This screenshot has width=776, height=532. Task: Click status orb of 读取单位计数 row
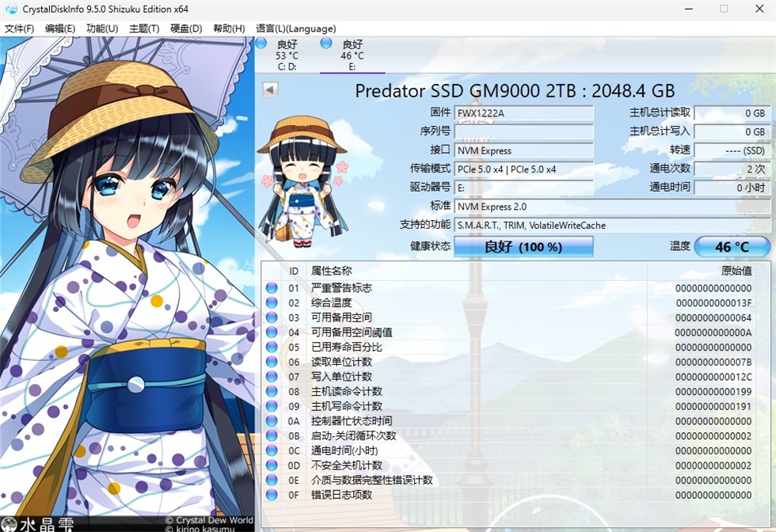pos(271,362)
